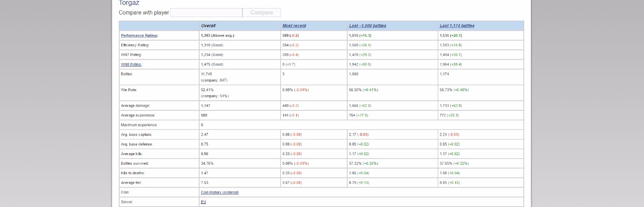Click the EU server link
The image size is (644, 207).
point(203,202)
